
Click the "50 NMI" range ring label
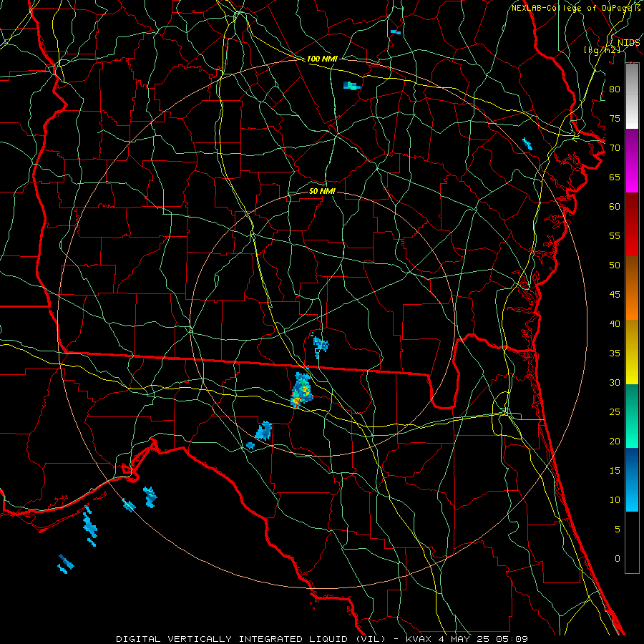click(322, 191)
